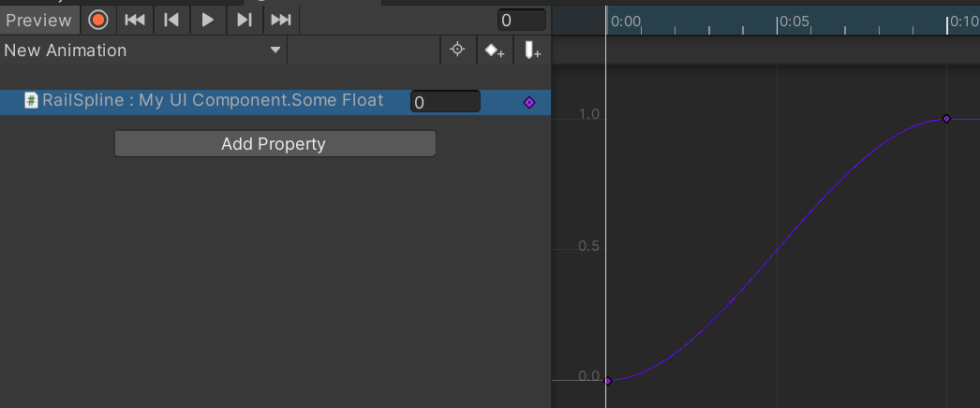The image size is (980, 408).
Task: Select the curve keyframe at value 1.0
Action: 946,119
